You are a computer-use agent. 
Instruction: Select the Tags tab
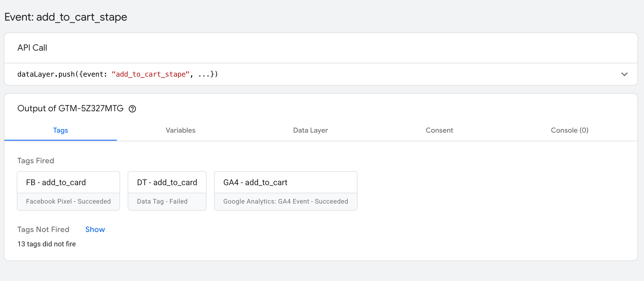(x=60, y=130)
